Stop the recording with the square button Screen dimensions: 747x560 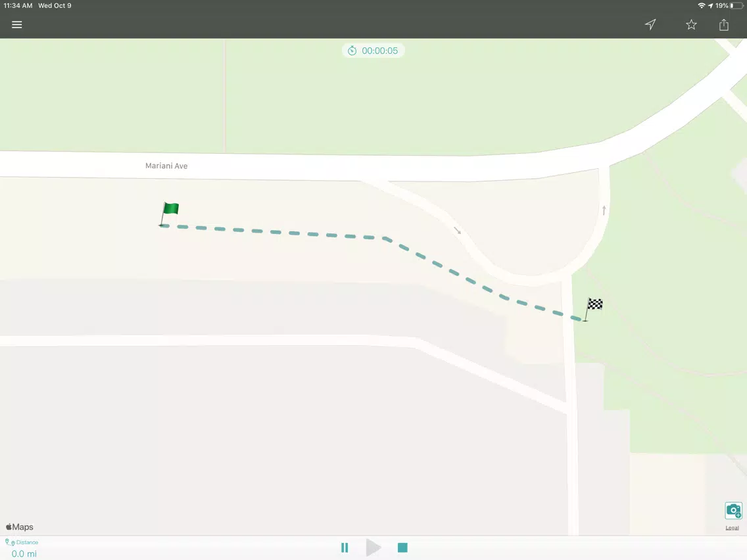(x=402, y=548)
